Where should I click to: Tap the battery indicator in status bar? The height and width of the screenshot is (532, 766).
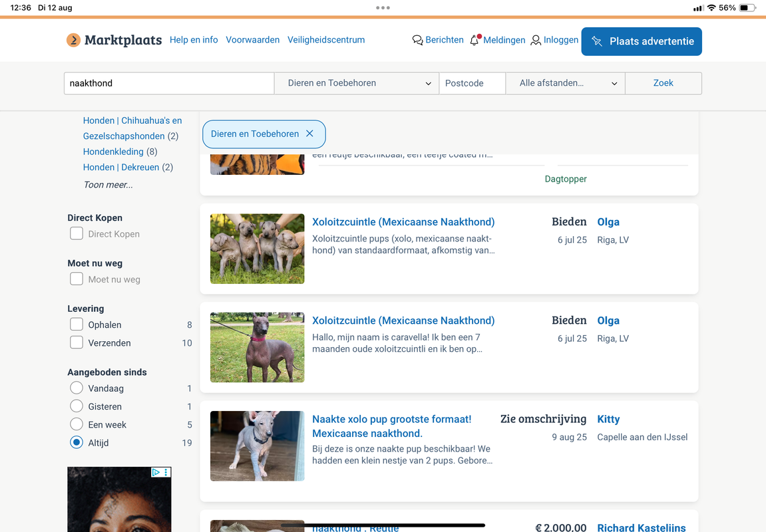pos(747,8)
